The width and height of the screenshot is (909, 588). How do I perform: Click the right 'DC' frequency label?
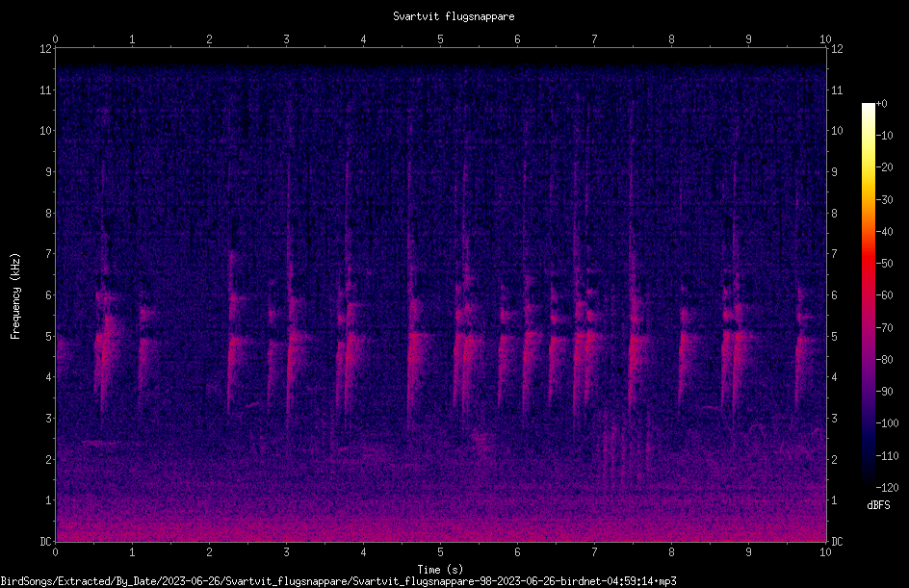pyautogui.click(x=837, y=542)
